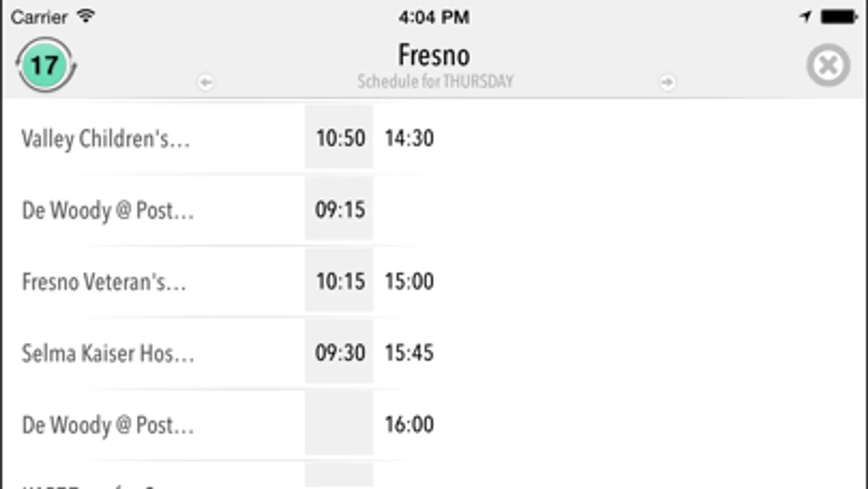Go to previous day with left arrow
This screenshot has height=489, width=868.
pos(206,82)
